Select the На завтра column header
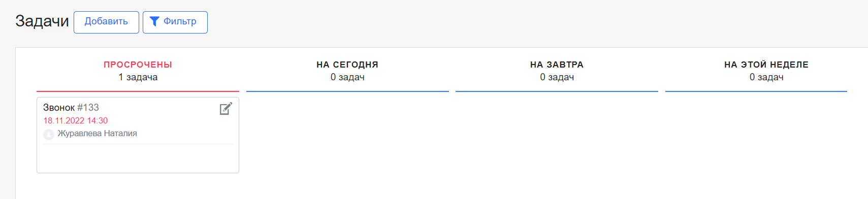This screenshot has height=199, width=868. click(x=557, y=64)
